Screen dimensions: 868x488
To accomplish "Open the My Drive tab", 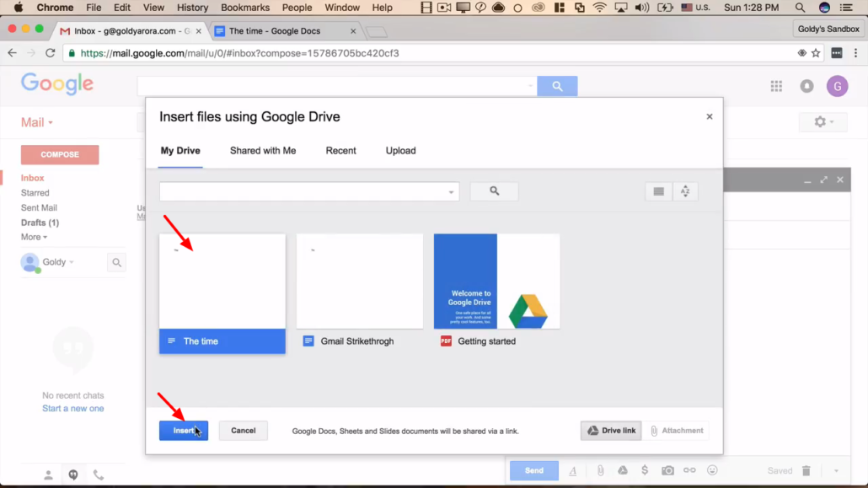I will click(x=180, y=151).
